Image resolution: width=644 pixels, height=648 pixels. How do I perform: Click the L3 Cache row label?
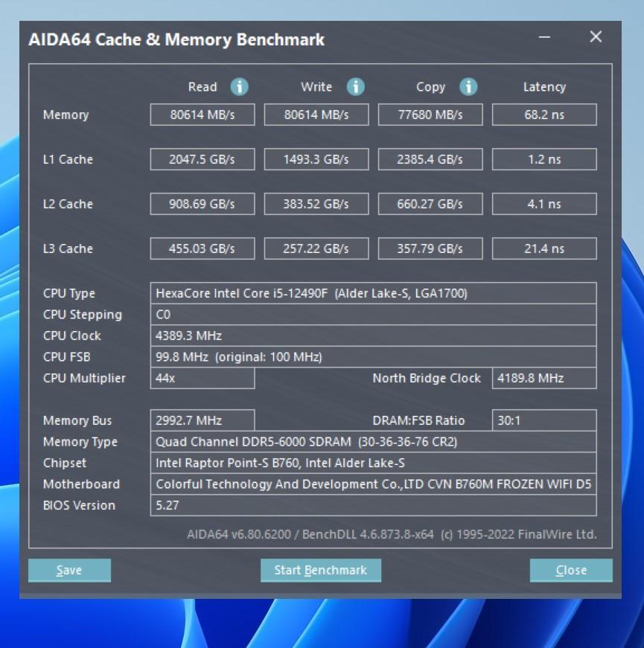pyautogui.click(x=68, y=248)
